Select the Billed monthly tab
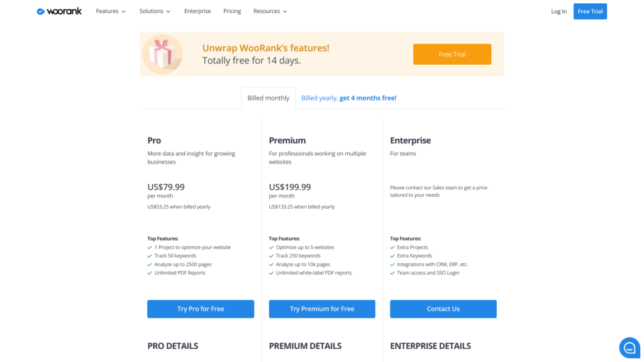This screenshot has height=362, width=644. coord(268,98)
